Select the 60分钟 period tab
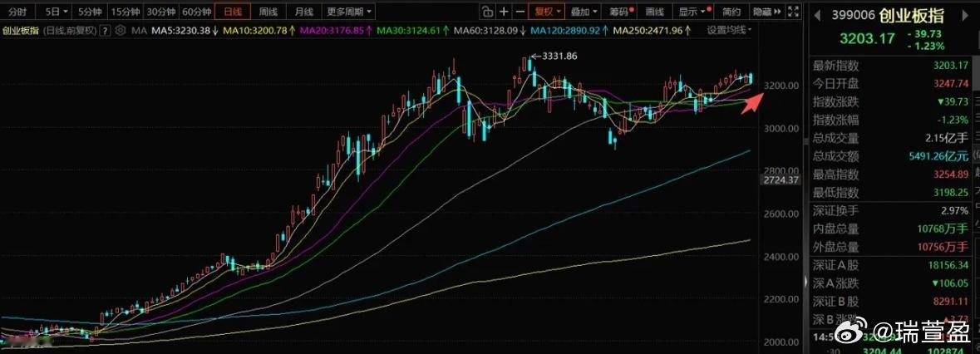This screenshot has height=354, width=980. click(197, 12)
